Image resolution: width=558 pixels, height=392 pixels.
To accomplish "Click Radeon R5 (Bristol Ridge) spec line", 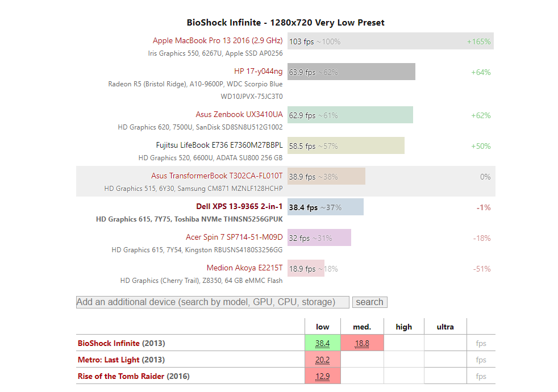I will [x=195, y=84].
